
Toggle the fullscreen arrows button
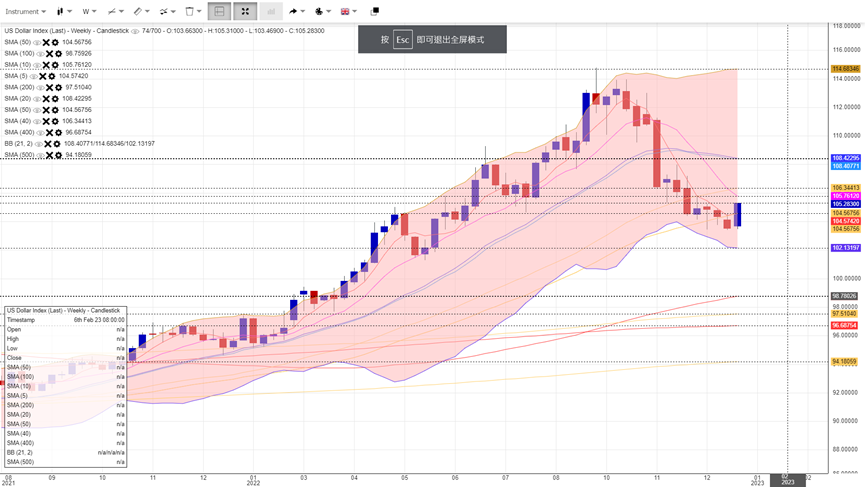(x=245, y=11)
